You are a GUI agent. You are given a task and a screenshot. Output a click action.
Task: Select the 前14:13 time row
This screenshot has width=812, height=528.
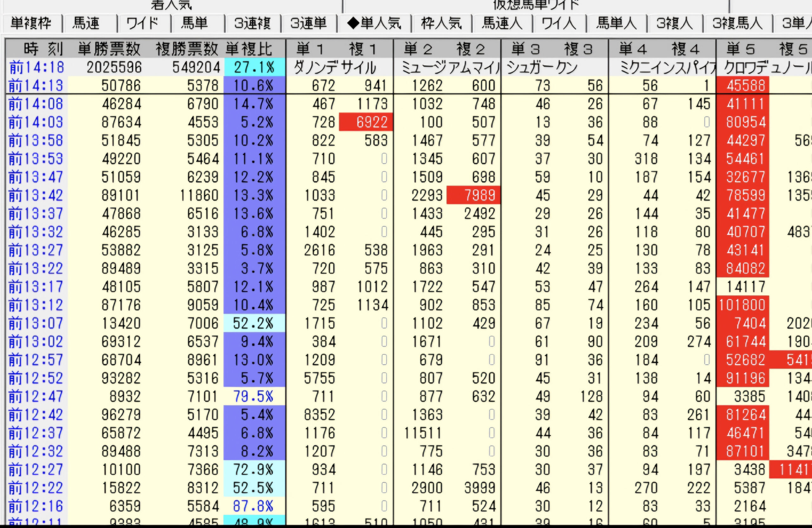[36, 85]
